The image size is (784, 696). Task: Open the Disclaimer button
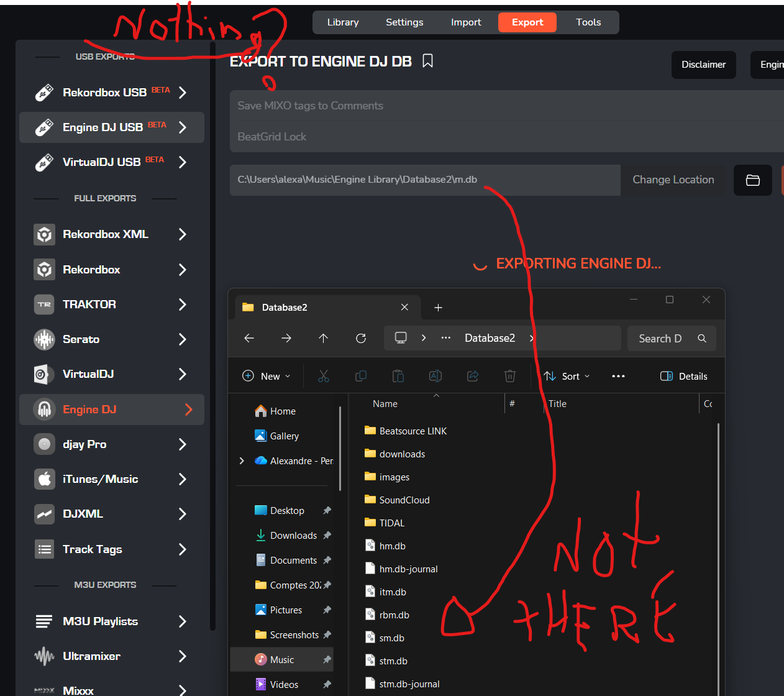[704, 65]
